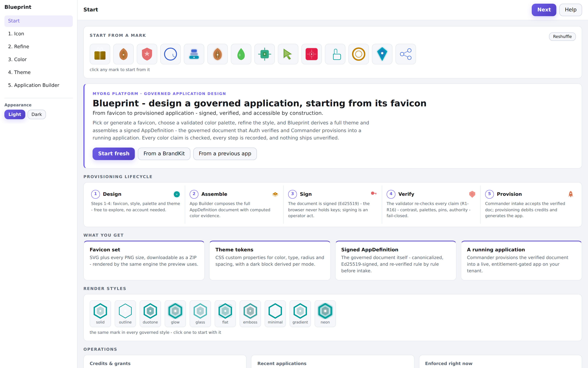Switch appearance to Light
The width and height of the screenshot is (588, 368).
point(15,114)
